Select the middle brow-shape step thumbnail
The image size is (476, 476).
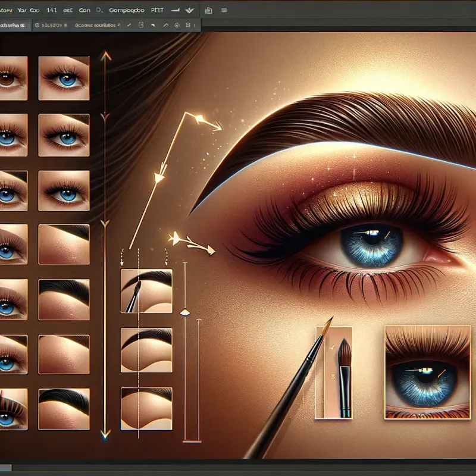[146, 350]
